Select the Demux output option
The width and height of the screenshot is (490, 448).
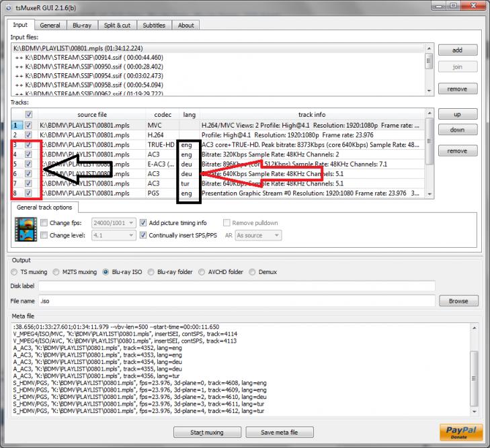tap(253, 272)
